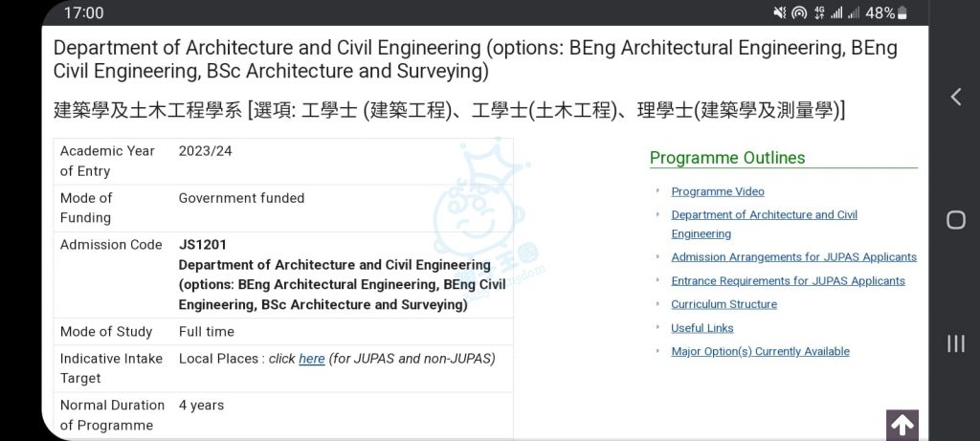The height and width of the screenshot is (441, 980).
Task: Open Major Option(s) Currently Available link
Action: point(760,351)
